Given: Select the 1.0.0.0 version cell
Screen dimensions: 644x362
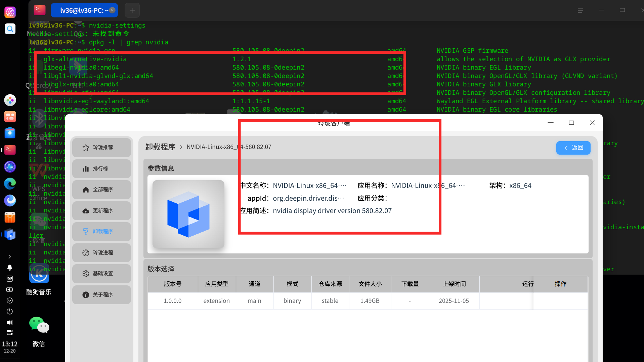Looking at the screenshot, I should coord(173,301).
